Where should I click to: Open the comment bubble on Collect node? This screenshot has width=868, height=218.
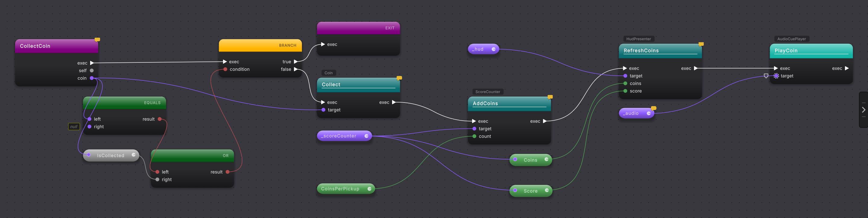point(399,78)
